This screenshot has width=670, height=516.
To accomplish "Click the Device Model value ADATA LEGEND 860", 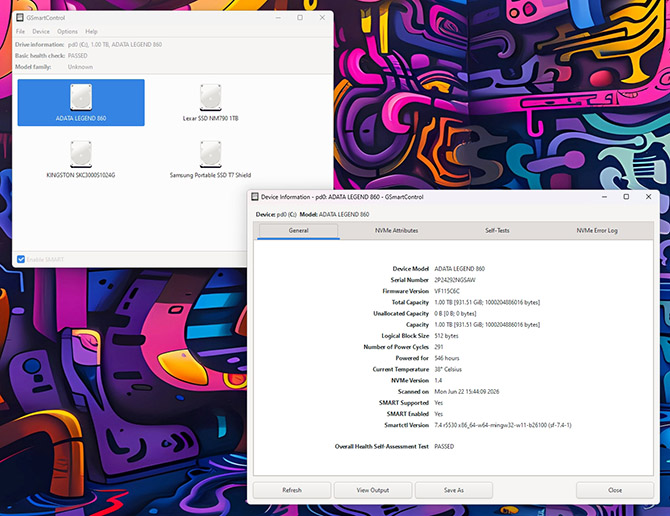I will [x=459, y=269].
